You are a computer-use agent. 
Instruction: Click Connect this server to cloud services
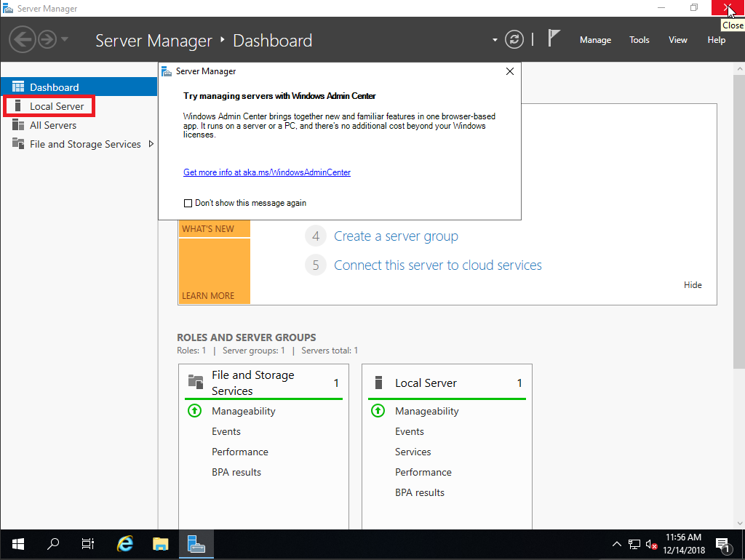point(437,265)
